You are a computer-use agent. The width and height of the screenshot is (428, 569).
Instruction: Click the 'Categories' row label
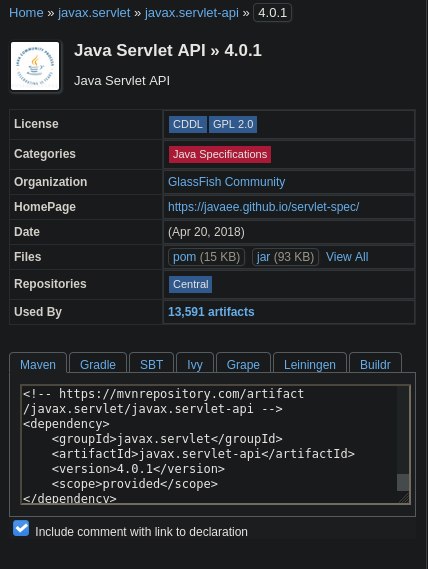point(45,154)
